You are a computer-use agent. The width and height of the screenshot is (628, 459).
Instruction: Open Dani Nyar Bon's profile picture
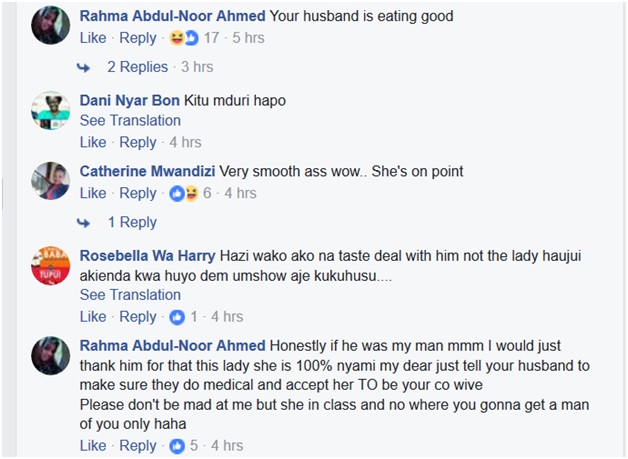[50, 111]
